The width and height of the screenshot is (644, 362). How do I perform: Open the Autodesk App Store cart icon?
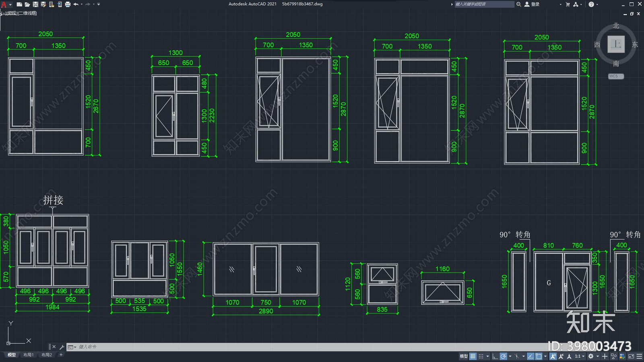point(568,4)
